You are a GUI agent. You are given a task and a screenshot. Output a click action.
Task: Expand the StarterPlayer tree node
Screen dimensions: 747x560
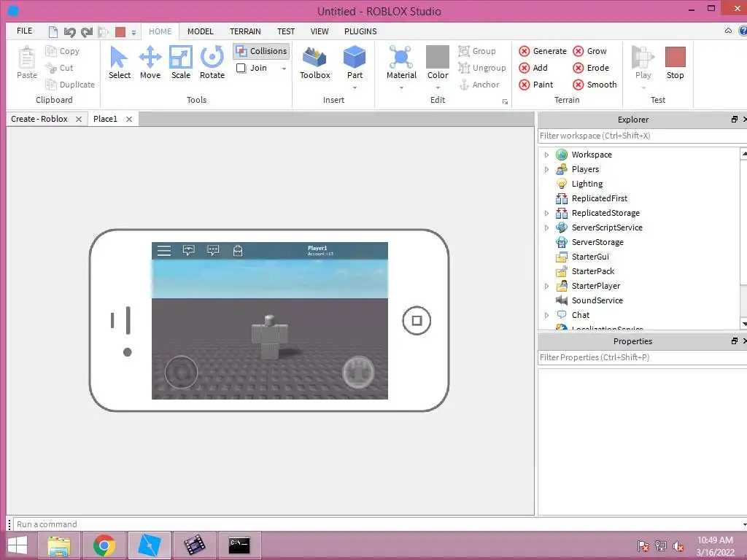click(546, 286)
